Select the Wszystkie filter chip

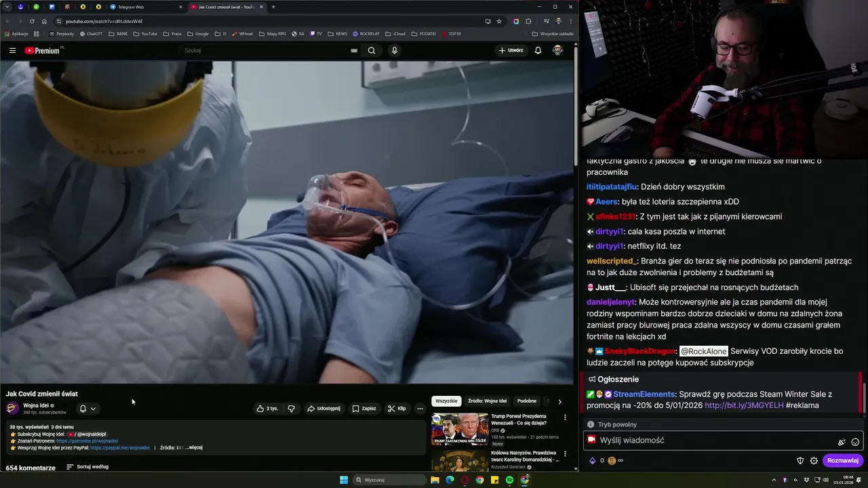tap(446, 401)
